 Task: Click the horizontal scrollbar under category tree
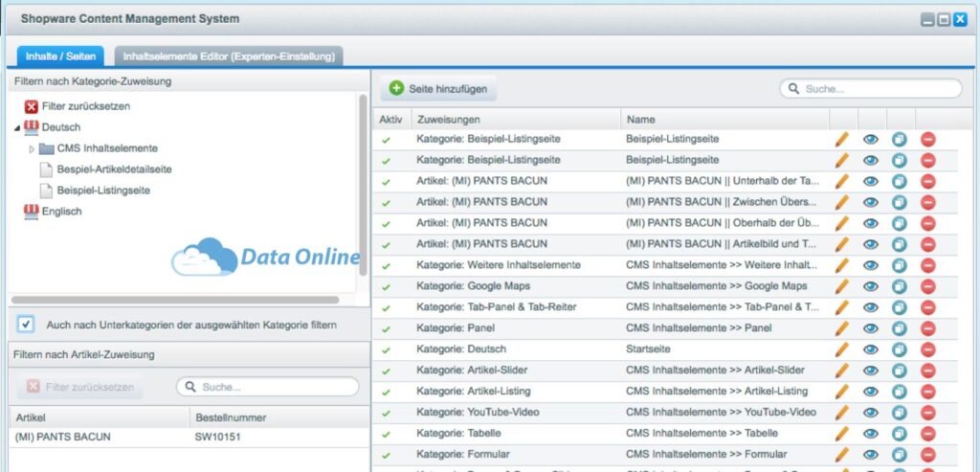[x=176, y=300]
